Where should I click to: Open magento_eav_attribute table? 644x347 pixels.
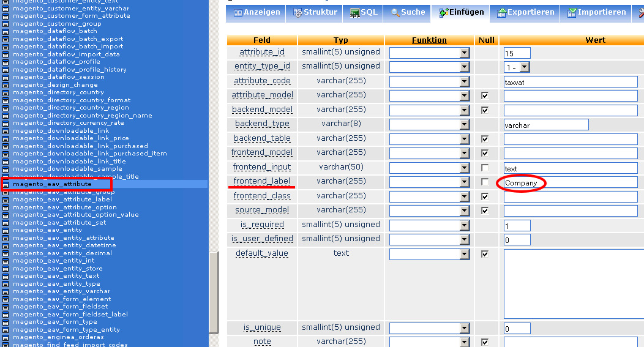(52, 184)
